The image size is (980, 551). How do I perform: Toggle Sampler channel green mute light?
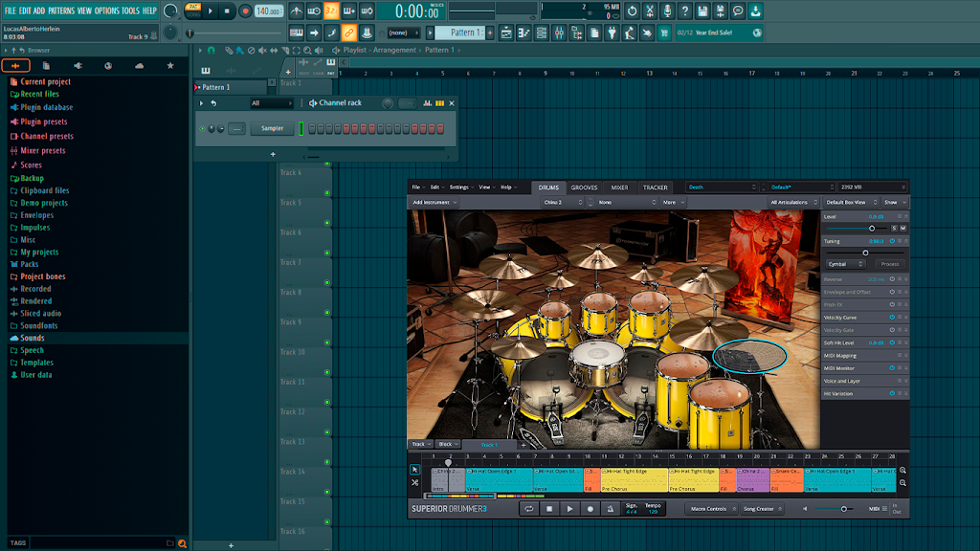pyautogui.click(x=203, y=129)
